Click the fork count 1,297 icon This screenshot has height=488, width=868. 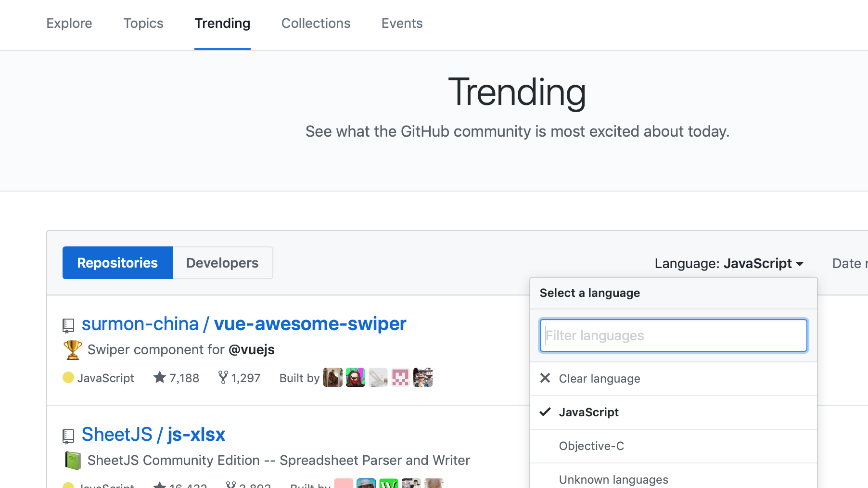point(223,378)
